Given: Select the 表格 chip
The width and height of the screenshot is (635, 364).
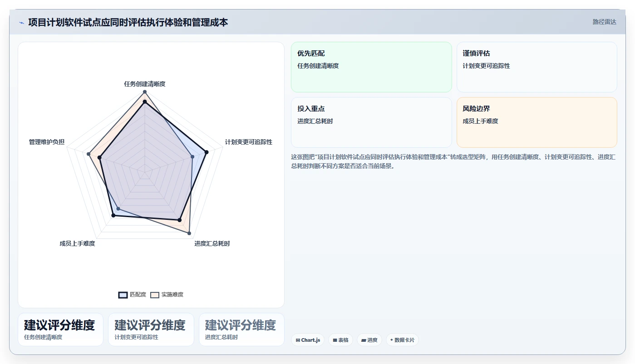Looking at the screenshot, I should click(x=340, y=340).
